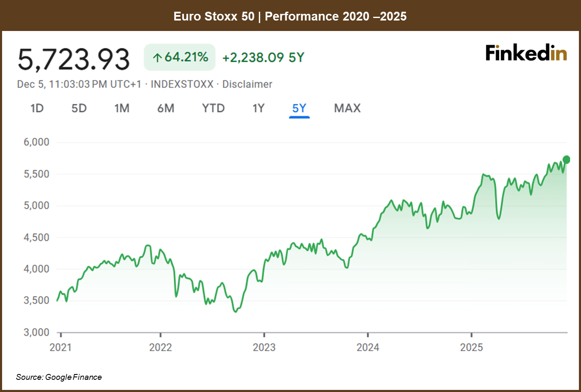Click the 3,000 y-axis label
This screenshot has width=581, height=392.
[x=36, y=333]
